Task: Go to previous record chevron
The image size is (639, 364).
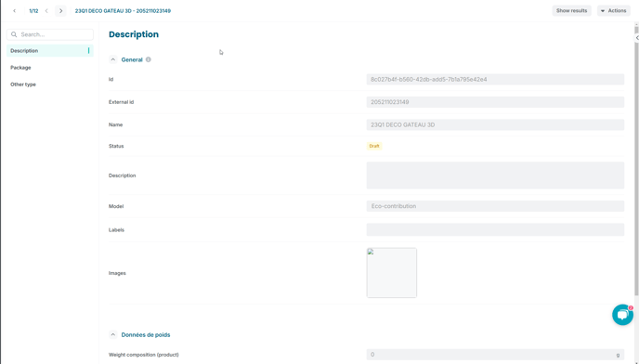Action: pos(46,11)
